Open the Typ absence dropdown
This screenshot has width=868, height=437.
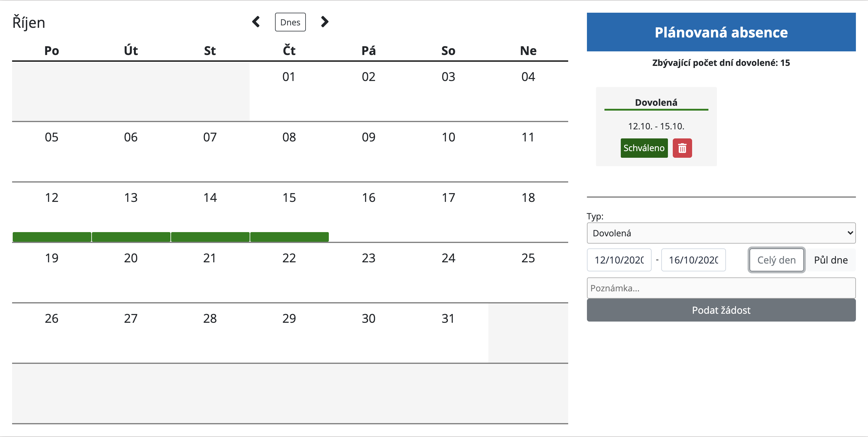[721, 233]
